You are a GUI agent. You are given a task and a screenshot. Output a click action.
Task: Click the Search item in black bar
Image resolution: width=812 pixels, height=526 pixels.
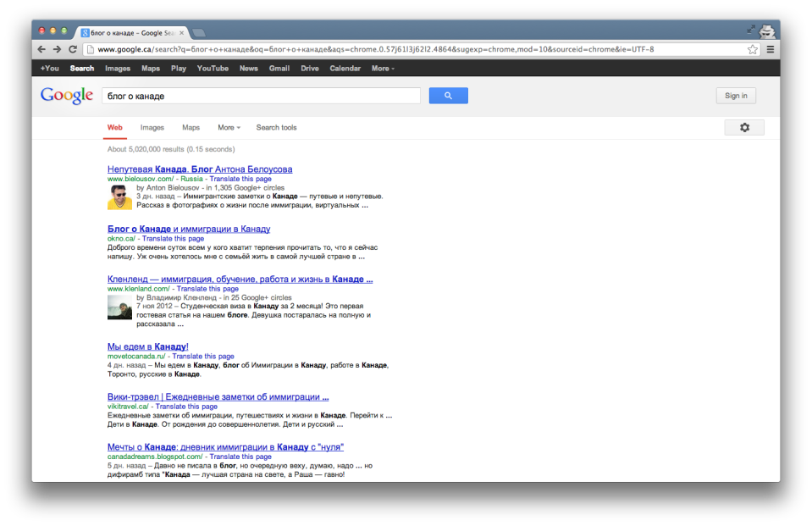82,69
